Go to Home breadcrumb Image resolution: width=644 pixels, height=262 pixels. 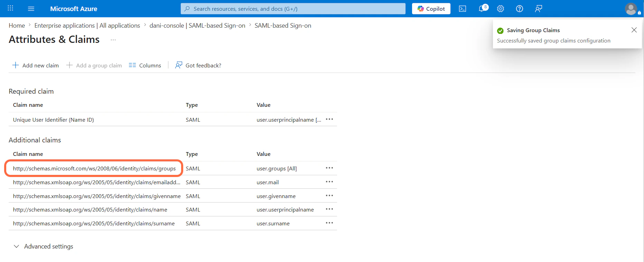tap(17, 26)
